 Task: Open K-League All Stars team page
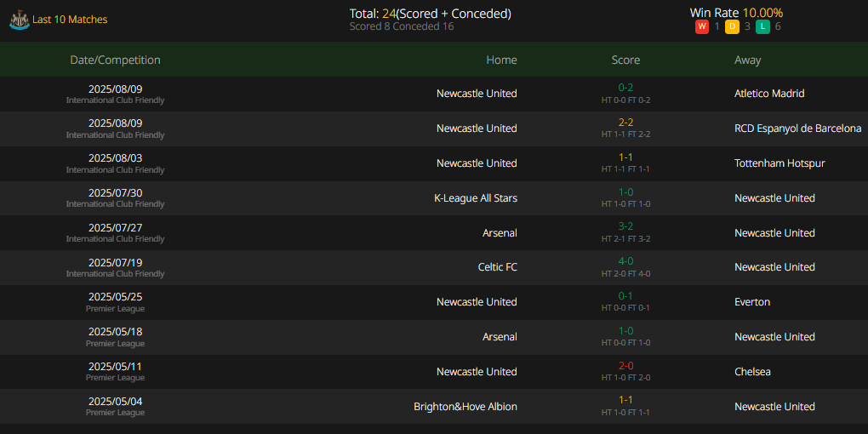coord(476,198)
